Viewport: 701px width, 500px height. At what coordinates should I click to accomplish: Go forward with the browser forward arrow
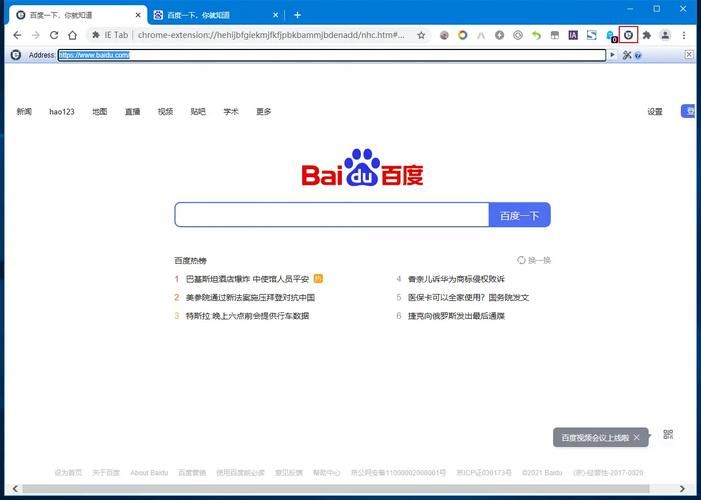[x=36, y=35]
